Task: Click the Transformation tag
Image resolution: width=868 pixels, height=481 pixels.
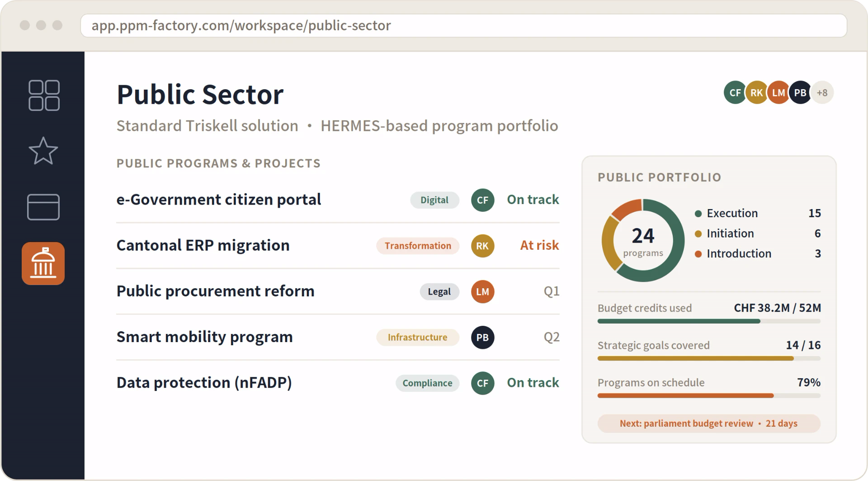Action: pyautogui.click(x=418, y=246)
